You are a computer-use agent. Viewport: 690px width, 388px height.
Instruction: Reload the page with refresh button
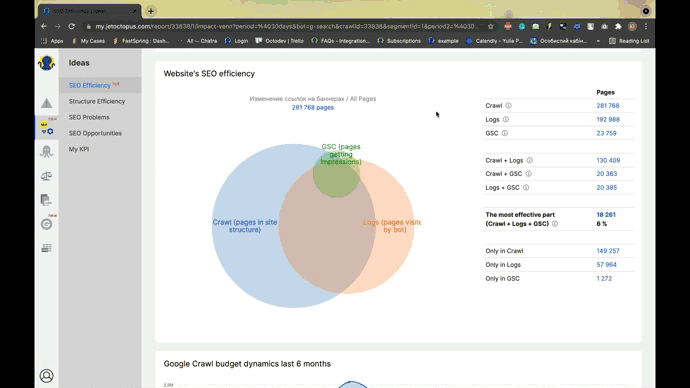point(71,26)
